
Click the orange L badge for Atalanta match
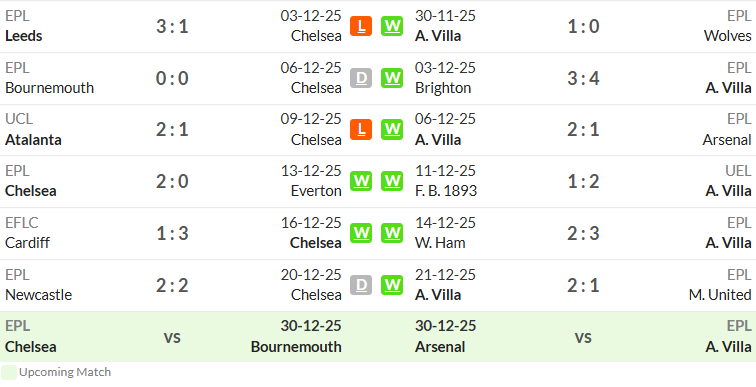pos(361,130)
